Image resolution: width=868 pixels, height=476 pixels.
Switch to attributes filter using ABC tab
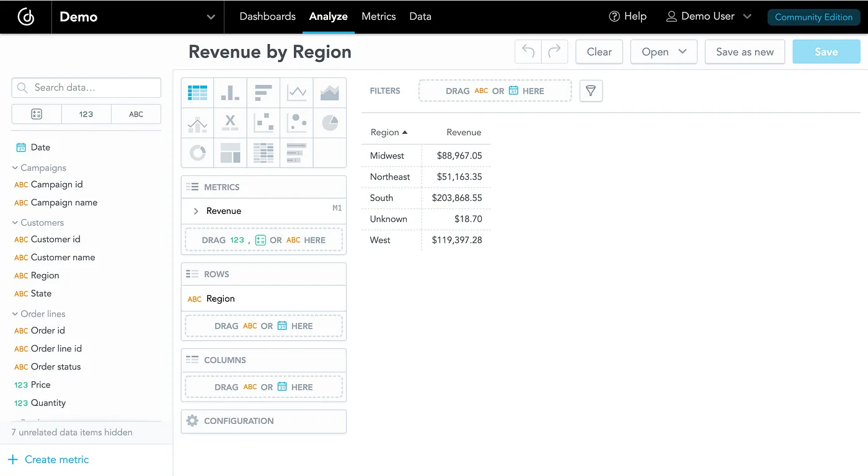(x=136, y=114)
